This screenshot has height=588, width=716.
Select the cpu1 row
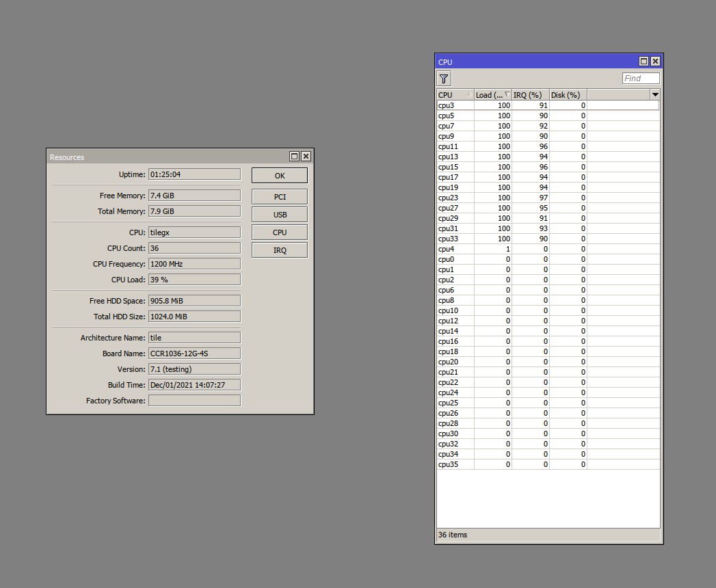coord(548,270)
